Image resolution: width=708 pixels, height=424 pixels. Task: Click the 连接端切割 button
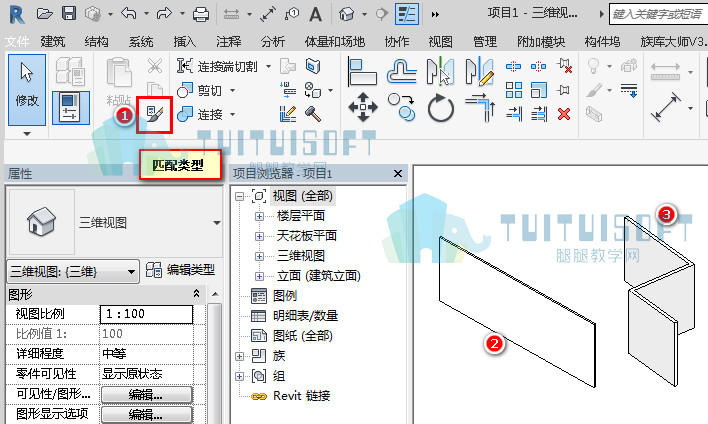click(218, 67)
